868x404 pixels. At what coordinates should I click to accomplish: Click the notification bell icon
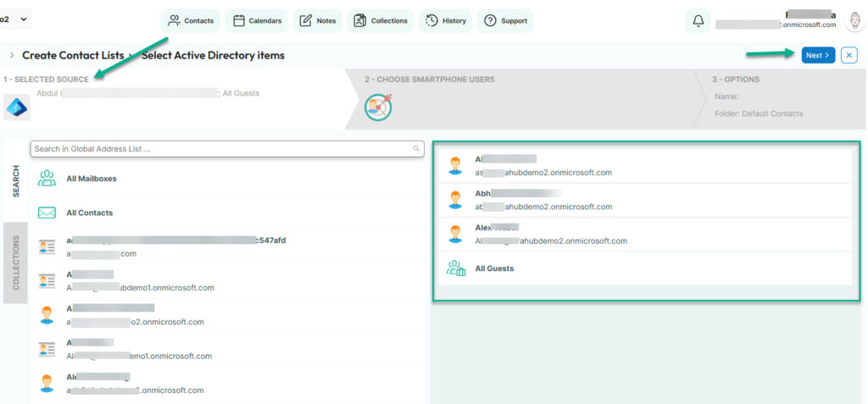click(698, 21)
